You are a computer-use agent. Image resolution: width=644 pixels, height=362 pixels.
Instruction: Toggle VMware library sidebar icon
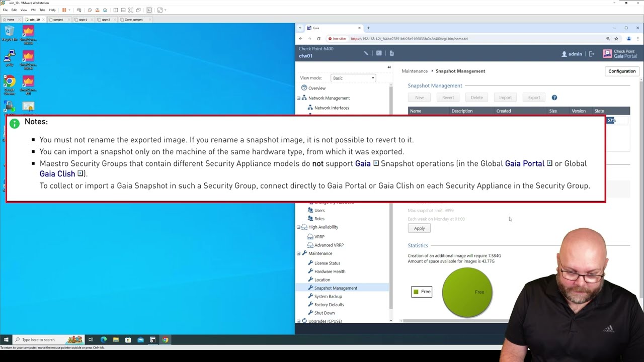click(116, 10)
